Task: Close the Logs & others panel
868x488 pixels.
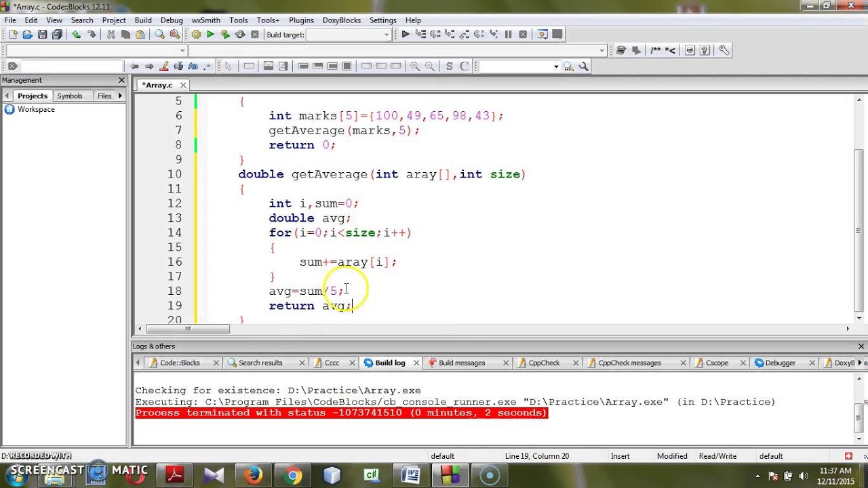Action: [862, 346]
